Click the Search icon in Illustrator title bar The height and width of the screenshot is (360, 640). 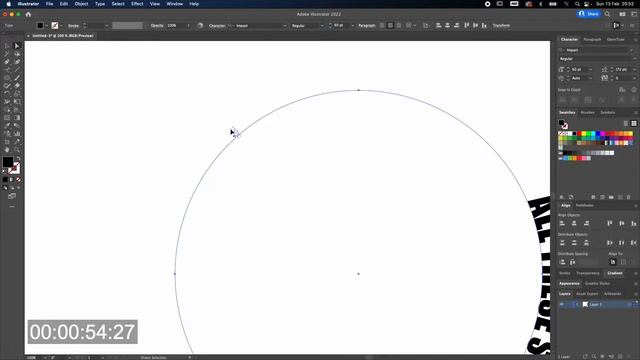click(607, 14)
